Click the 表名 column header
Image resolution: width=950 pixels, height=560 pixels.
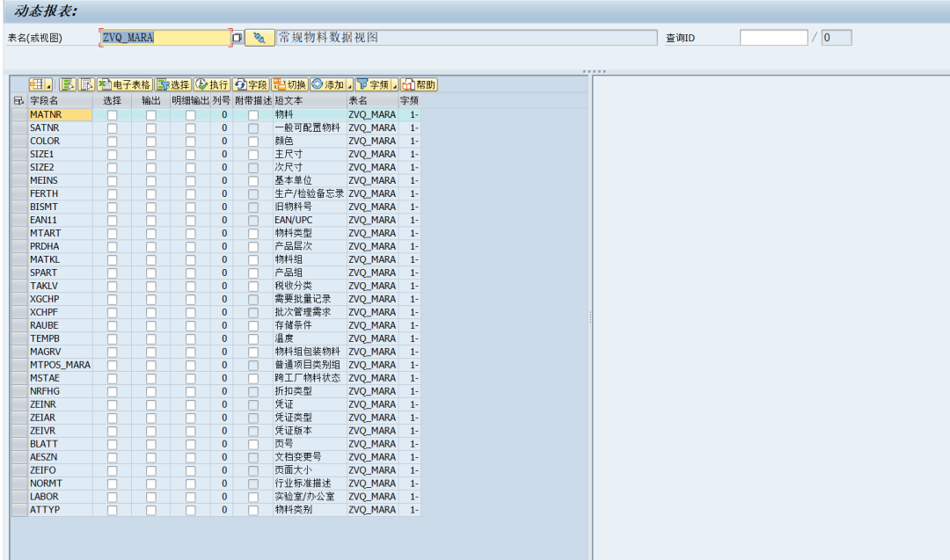(372, 100)
